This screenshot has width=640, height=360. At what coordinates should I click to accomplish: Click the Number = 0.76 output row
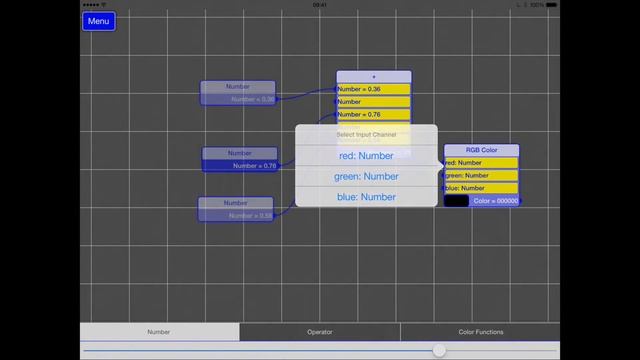[x=240, y=166]
